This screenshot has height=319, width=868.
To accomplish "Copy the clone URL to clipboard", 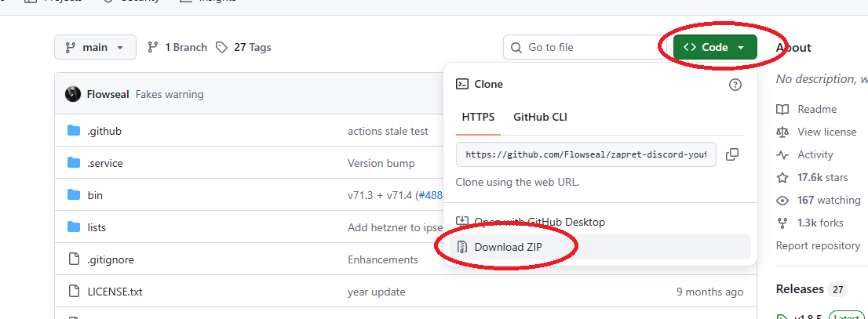I will coord(731,155).
